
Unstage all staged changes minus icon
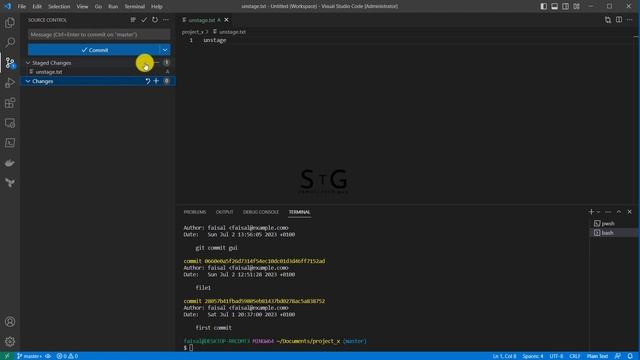(156, 62)
